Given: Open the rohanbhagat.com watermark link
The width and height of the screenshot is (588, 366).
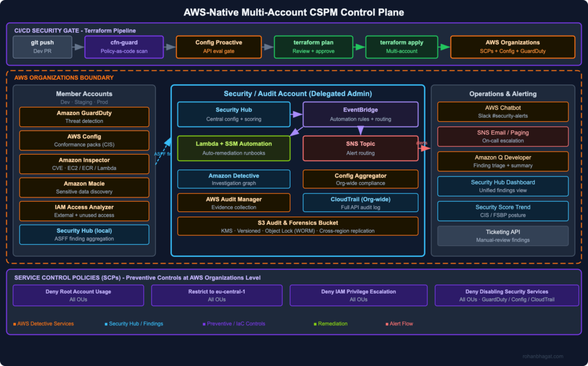Looking at the screenshot, I should (x=543, y=356).
